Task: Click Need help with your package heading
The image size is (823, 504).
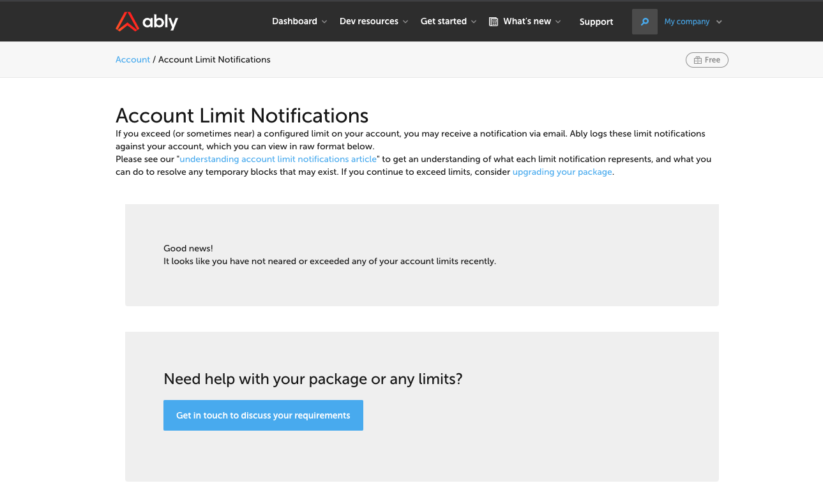Action: [313, 379]
